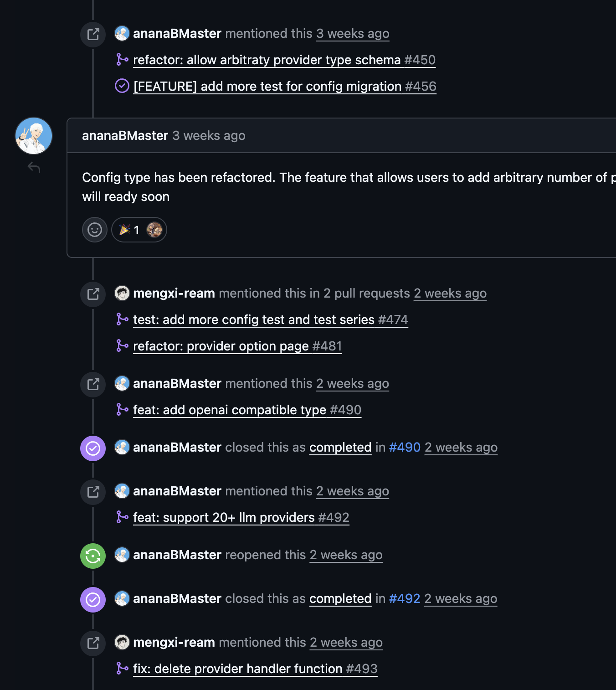Click the cross-reference icon beside the #493 mention

pyautogui.click(x=93, y=644)
